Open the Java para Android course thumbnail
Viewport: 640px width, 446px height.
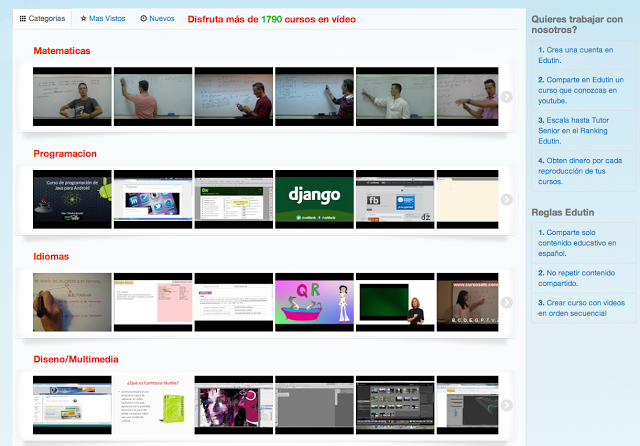[x=72, y=200]
